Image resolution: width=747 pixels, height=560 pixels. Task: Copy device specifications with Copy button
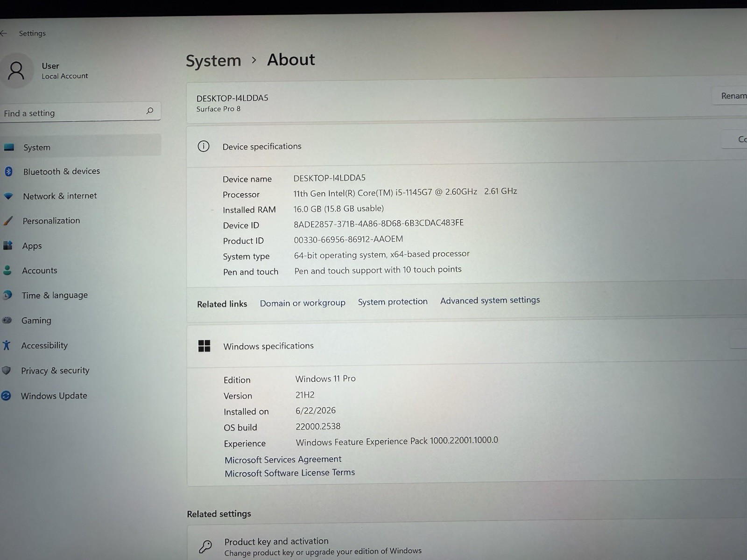735,139
